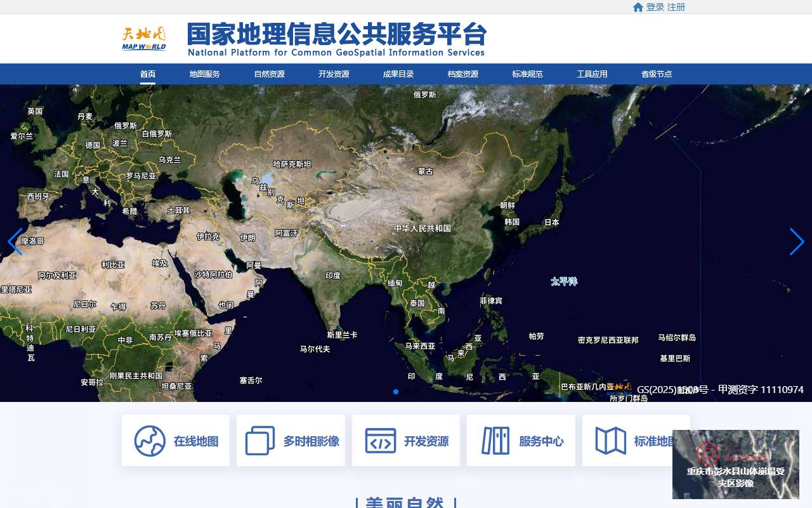The image size is (812, 508).
Task: Open the 开发资源 card label
Action: (x=426, y=441)
